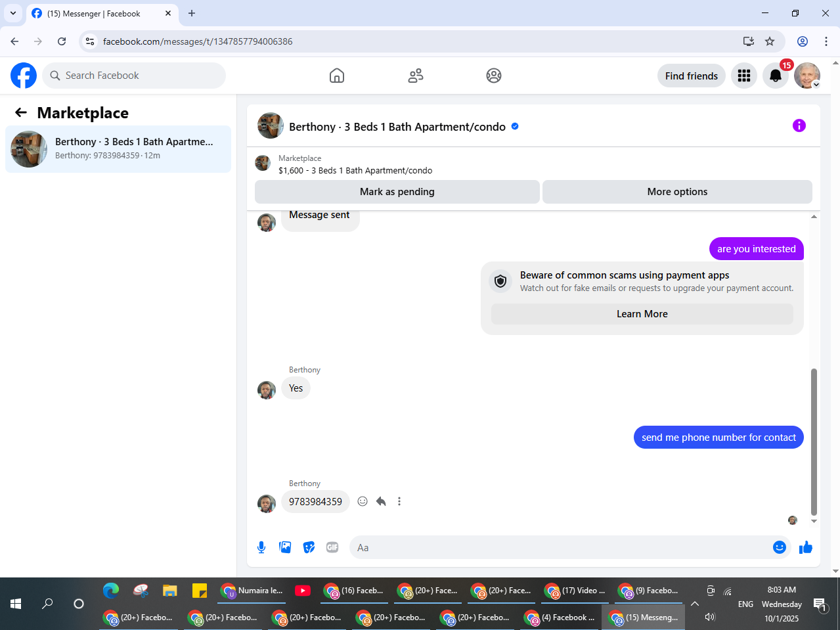This screenshot has height=630, width=840.
Task: Click the chat scrollbar thumb
Action: click(814, 441)
